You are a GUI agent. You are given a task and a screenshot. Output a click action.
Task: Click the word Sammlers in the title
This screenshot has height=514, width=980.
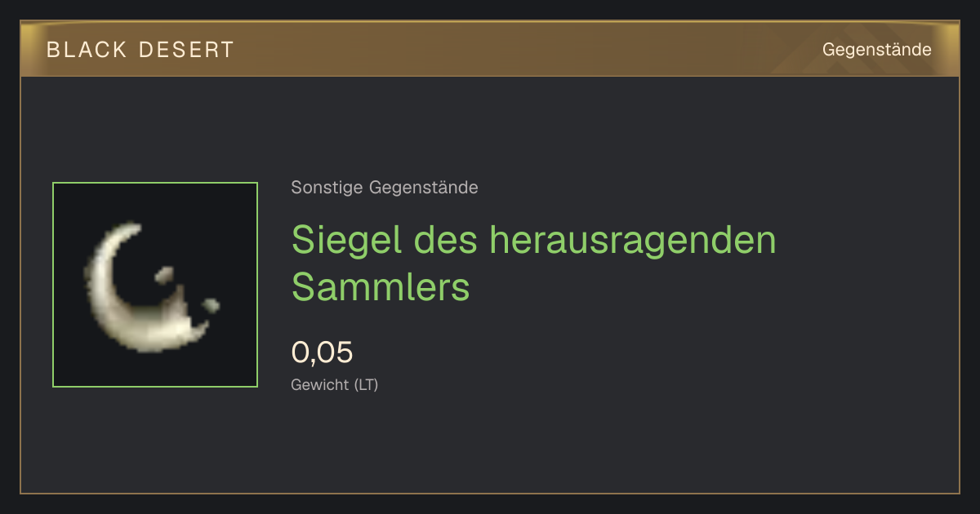click(x=381, y=287)
